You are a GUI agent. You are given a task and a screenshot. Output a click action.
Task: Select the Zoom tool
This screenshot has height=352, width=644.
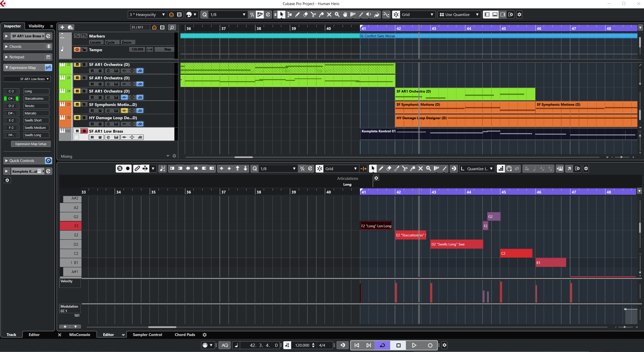click(337, 14)
